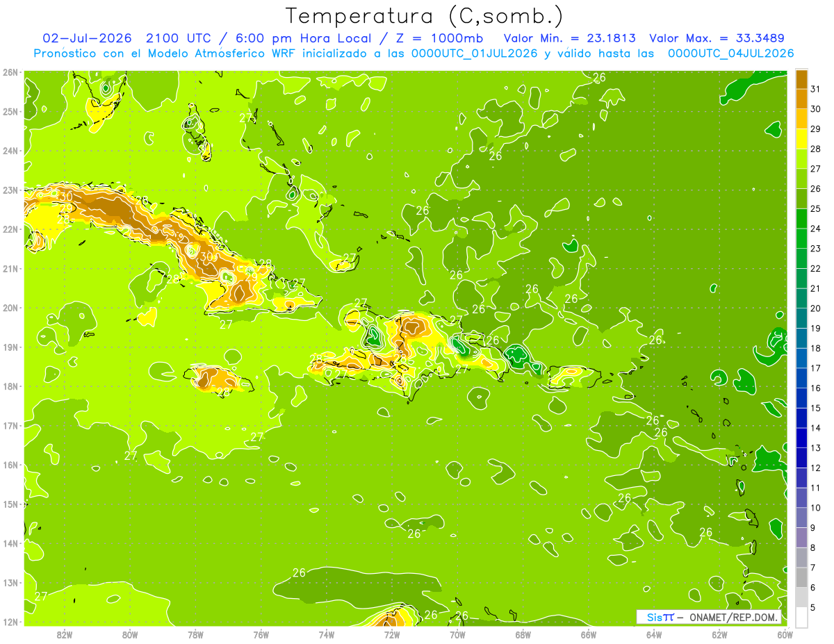The height and width of the screenshot is (644, 834).
Task: Click the "18N" latitude axis label
Action: [10, 386]
